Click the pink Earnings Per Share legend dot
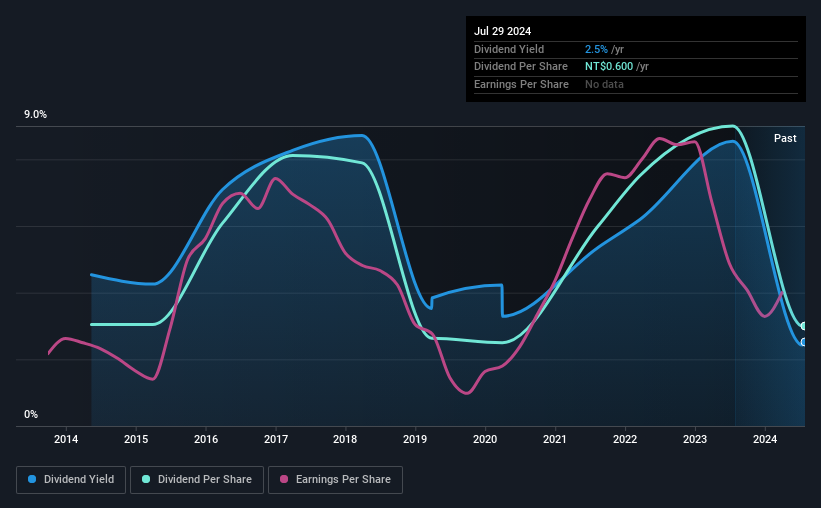 click(284, 479)
